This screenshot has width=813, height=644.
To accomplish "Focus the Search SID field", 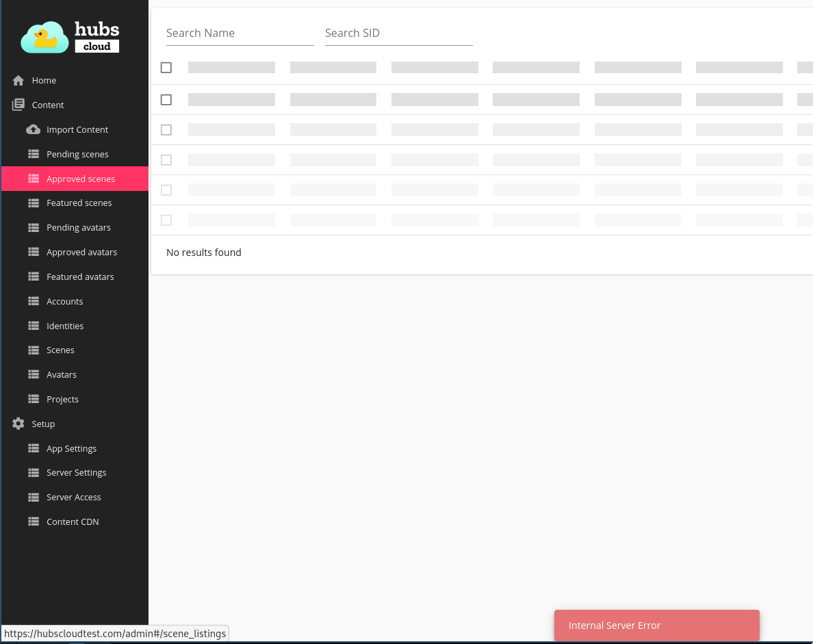I will (399, 33).
